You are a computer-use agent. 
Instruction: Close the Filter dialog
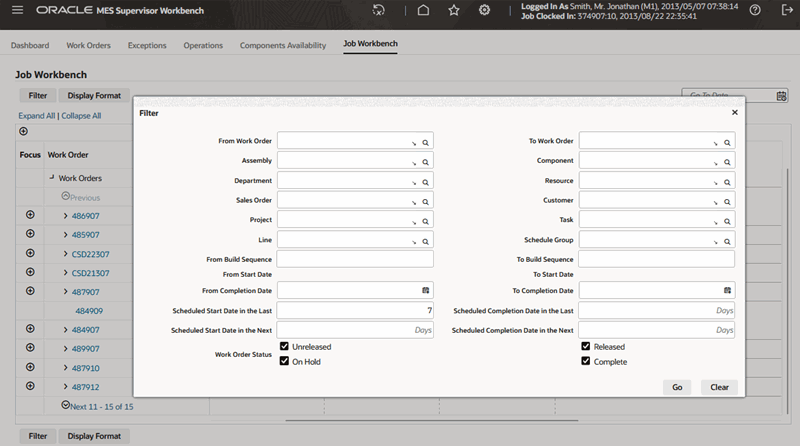tap(735, 112)
